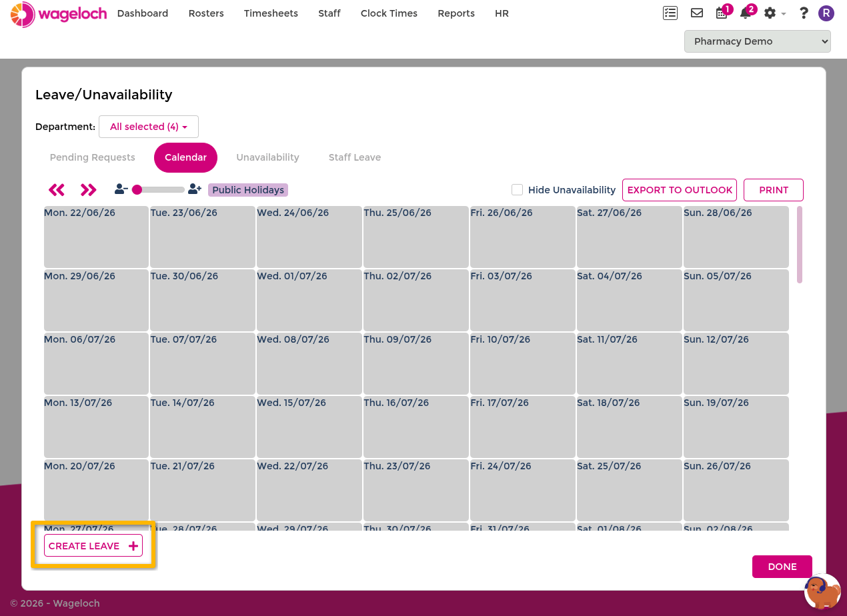Viewport: 847px width, 616px height.
Task: Go to next weeks with double-right arrows
Action: (88, 190)
